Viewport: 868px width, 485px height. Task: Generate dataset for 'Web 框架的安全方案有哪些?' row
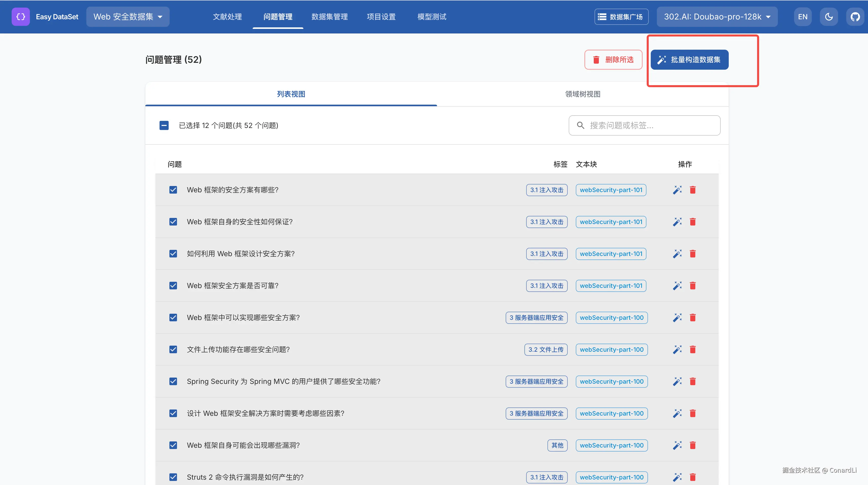click(x=677, y=190)
